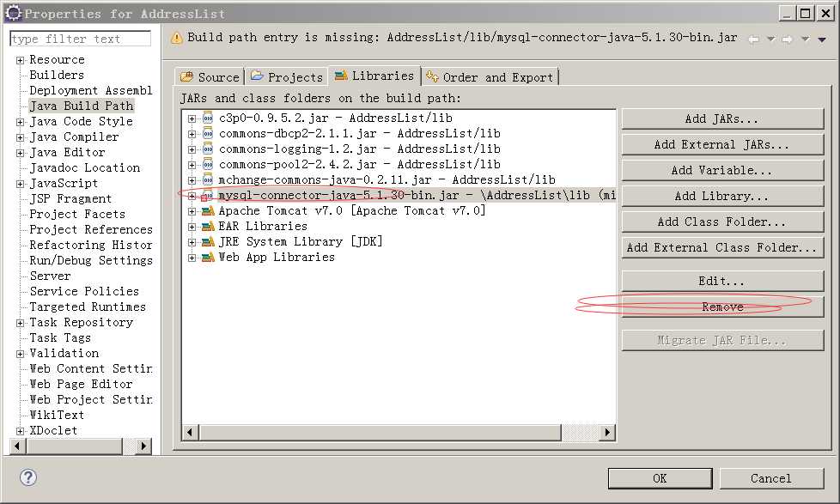Expand the Java Editor node
This screenshot has height=504, width=840.
21,154
